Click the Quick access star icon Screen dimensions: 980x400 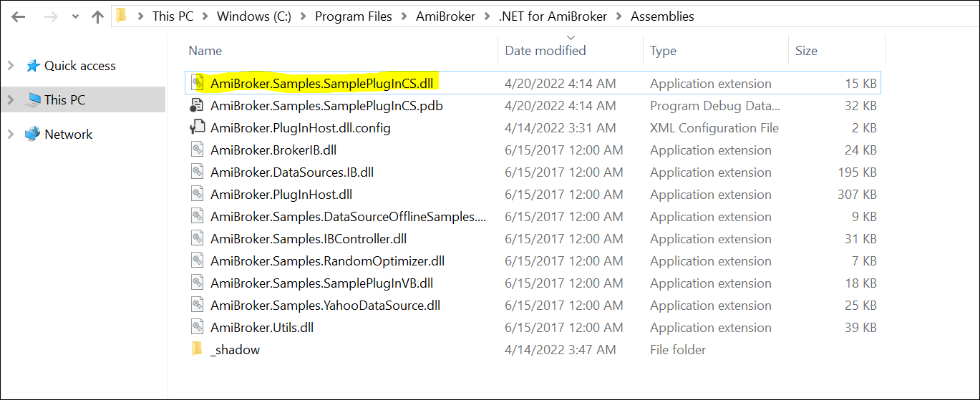coord(33,66)
